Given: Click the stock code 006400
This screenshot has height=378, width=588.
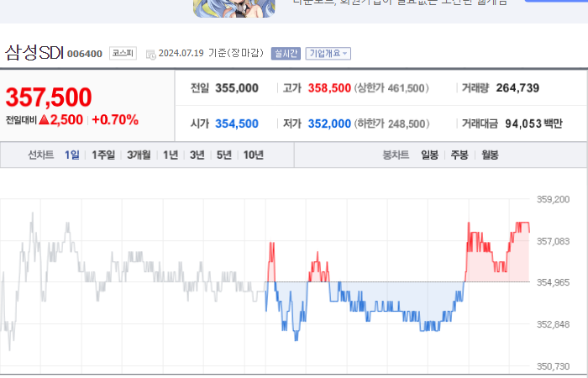Looking at the screenshot, I should pos(85,54).
